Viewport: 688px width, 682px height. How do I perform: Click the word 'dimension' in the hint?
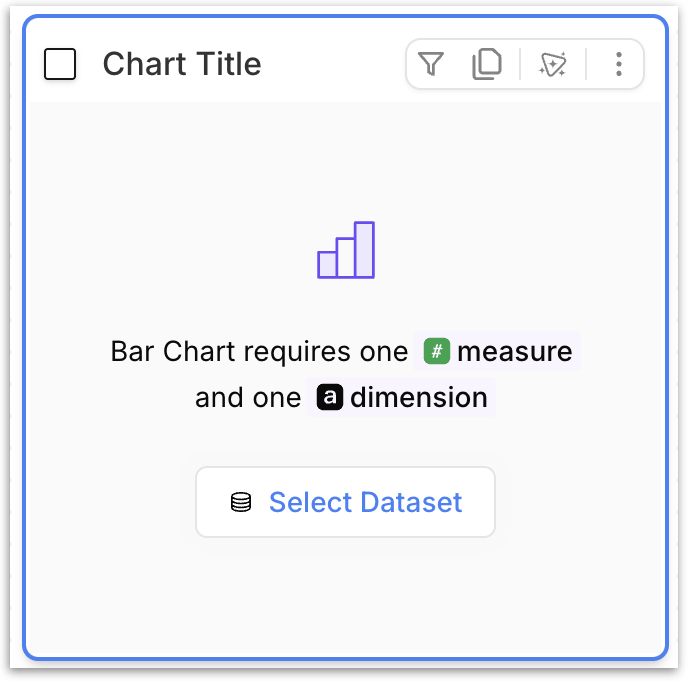coord(419,398)
